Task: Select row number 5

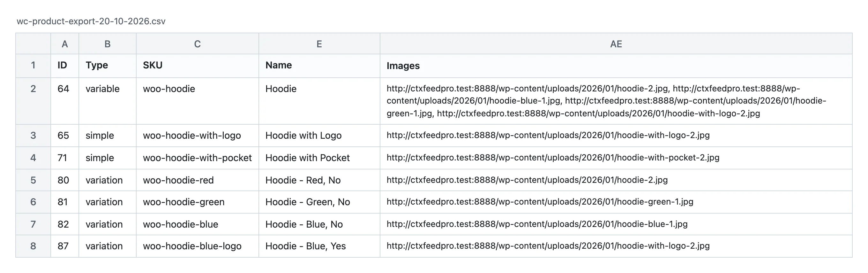Action: click(x=33, y=180)
